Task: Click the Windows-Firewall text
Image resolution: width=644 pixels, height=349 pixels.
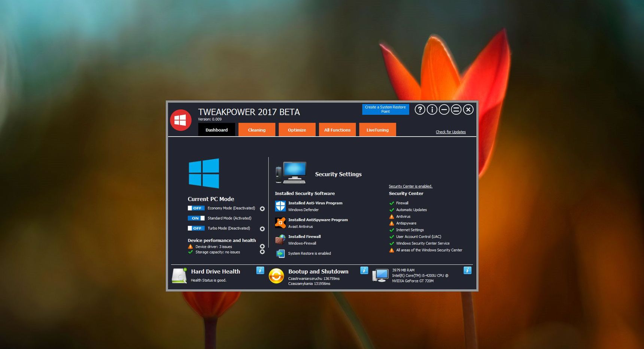Action: [x=302, y=243]
